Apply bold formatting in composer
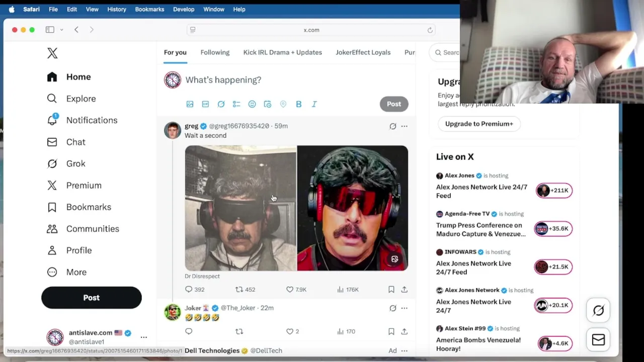This screenshot has width=644, height=362. coord(299,104)
